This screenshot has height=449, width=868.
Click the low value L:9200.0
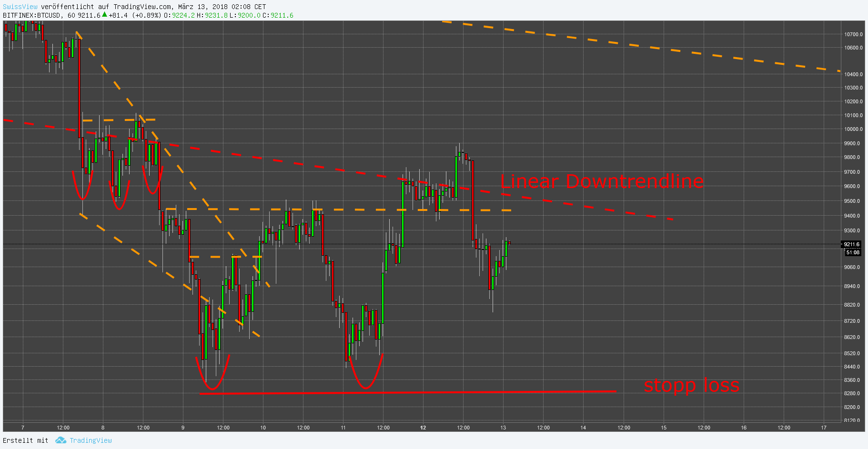[245, 15]
